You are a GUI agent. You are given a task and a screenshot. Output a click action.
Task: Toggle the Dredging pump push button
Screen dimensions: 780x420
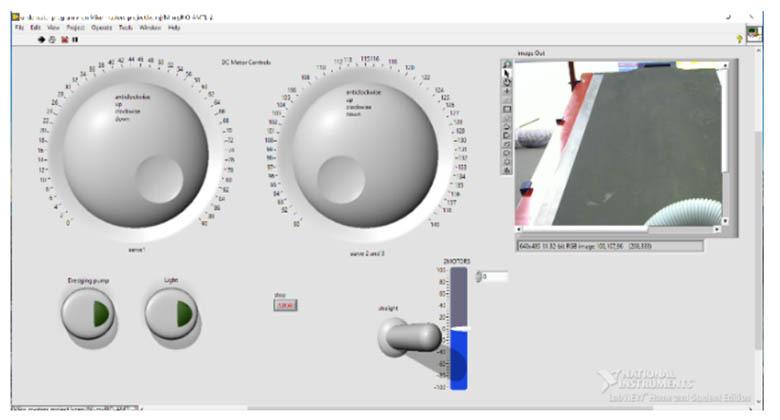pyautogui.click(x=88, y=314)
